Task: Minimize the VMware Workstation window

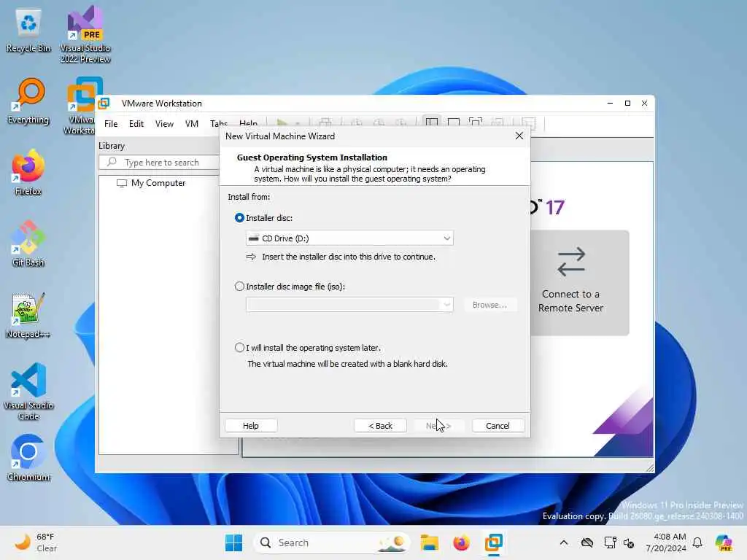Action: pos(610,104)
